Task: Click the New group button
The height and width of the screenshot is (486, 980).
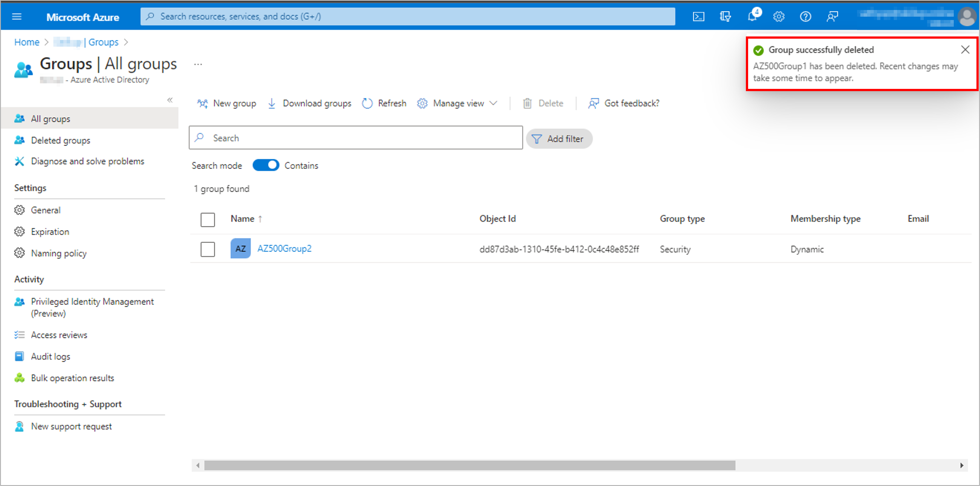Action: click(226, 103)
